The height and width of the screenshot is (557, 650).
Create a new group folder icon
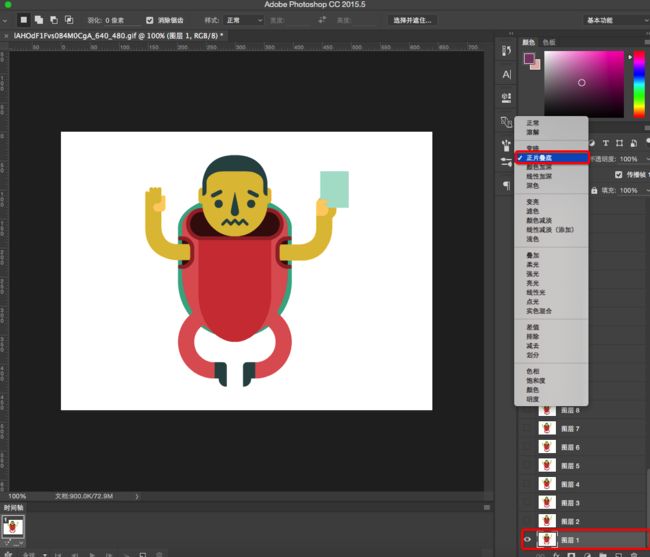click(602, 555)
